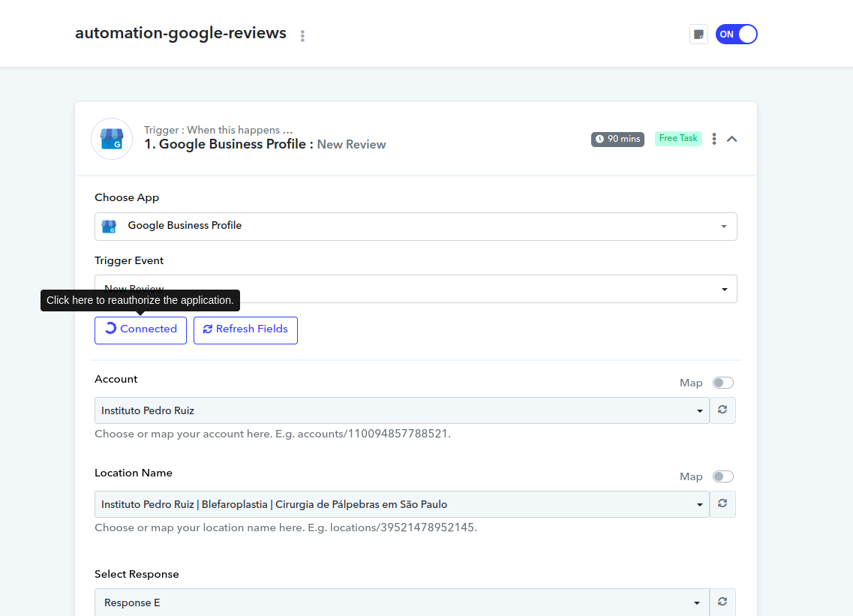Open the Location Name dropdown

pos(402,504)
